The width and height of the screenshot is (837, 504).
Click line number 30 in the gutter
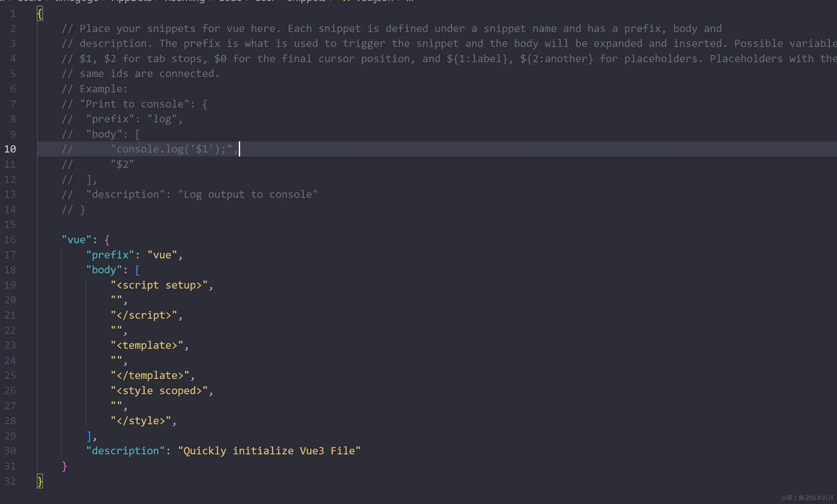[x=10, y=451]
